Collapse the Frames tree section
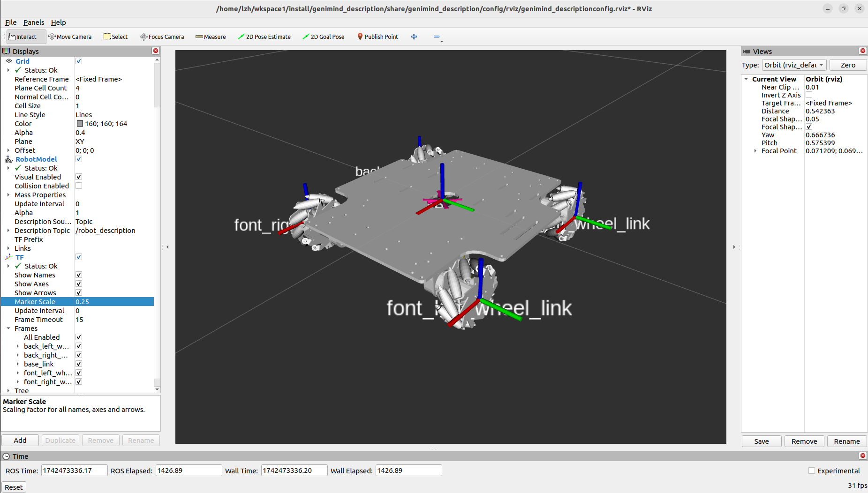The height and width of the screenshot is (493, 868). [8, 329]
